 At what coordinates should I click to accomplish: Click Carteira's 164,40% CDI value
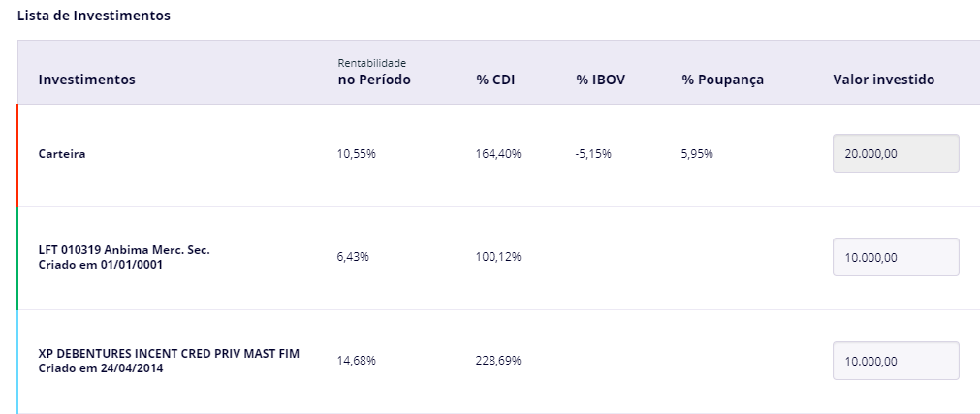498,154
